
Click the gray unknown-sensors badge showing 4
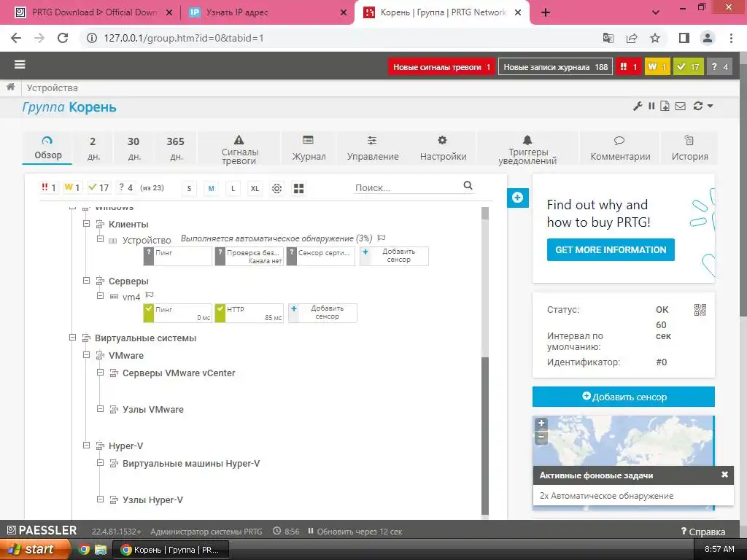point(719,66)
